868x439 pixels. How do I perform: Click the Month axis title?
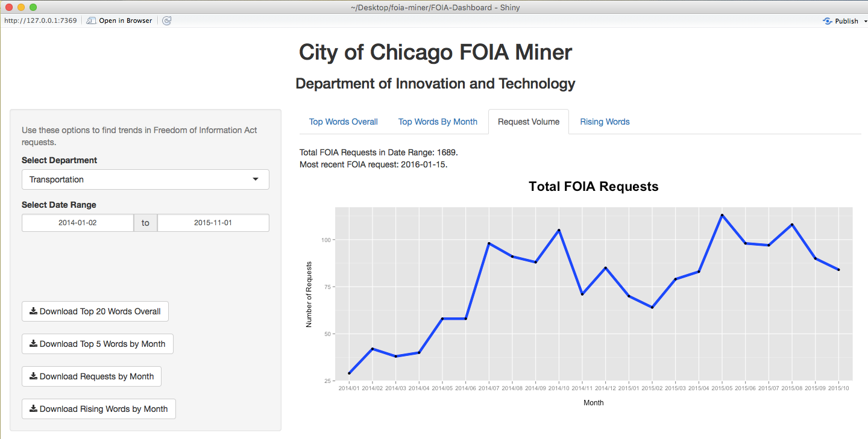[x=594, y=403]
